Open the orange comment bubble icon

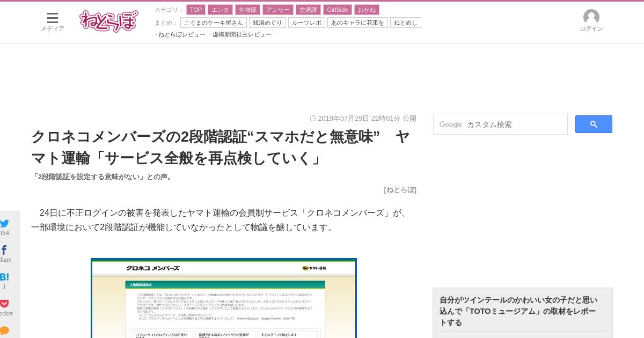(x=4, y=330)
